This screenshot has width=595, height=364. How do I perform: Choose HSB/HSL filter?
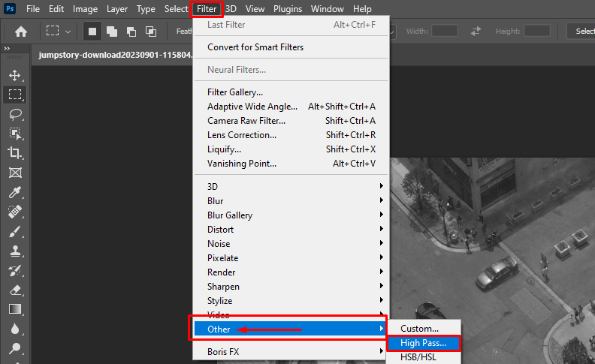[424, 356]
